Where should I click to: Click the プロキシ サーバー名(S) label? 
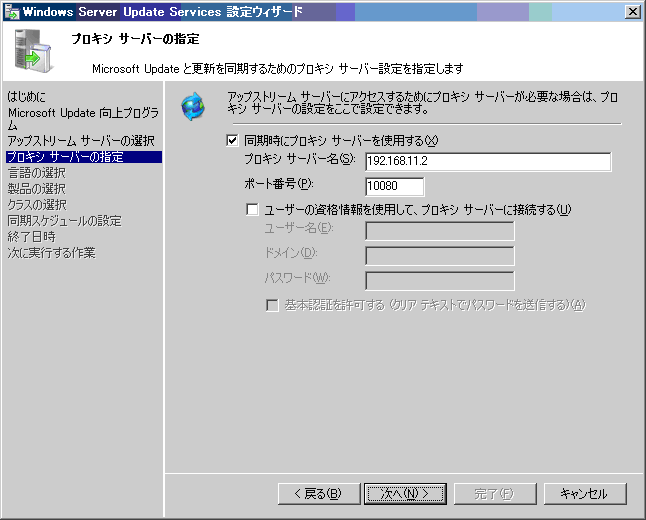[x=300, y=159]
